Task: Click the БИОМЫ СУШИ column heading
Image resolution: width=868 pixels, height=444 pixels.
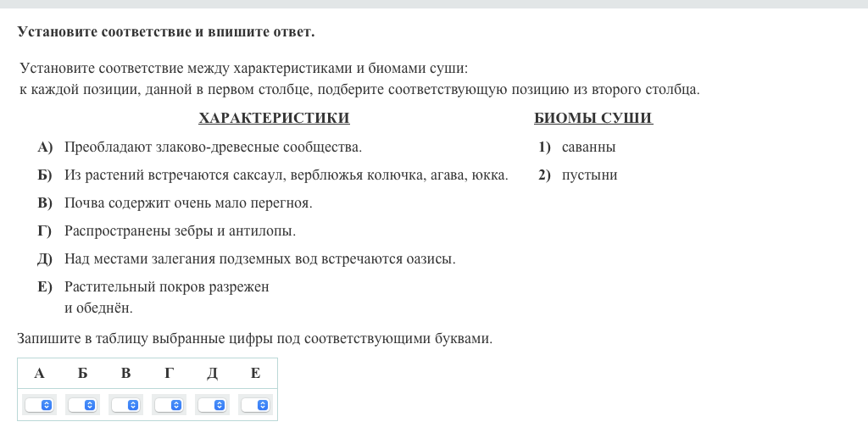Action: coord(593,119)
